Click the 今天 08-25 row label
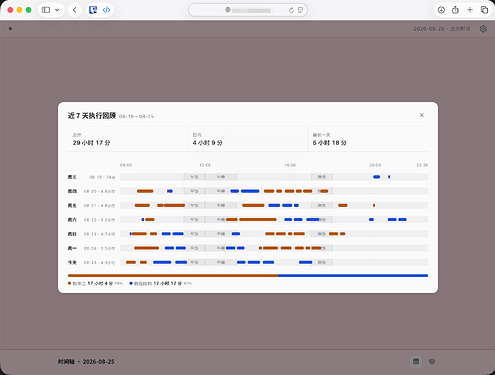 [91, 263]
